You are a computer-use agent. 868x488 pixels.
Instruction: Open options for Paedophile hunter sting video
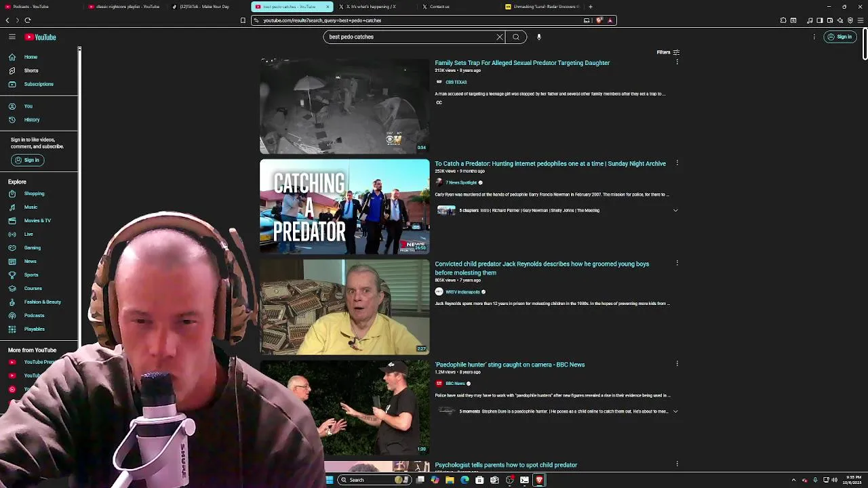[677, 364]
